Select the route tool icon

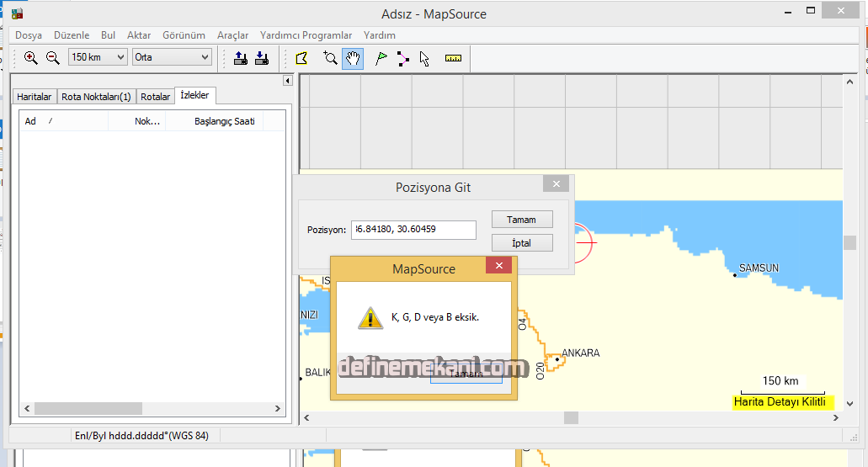(402, 58)
